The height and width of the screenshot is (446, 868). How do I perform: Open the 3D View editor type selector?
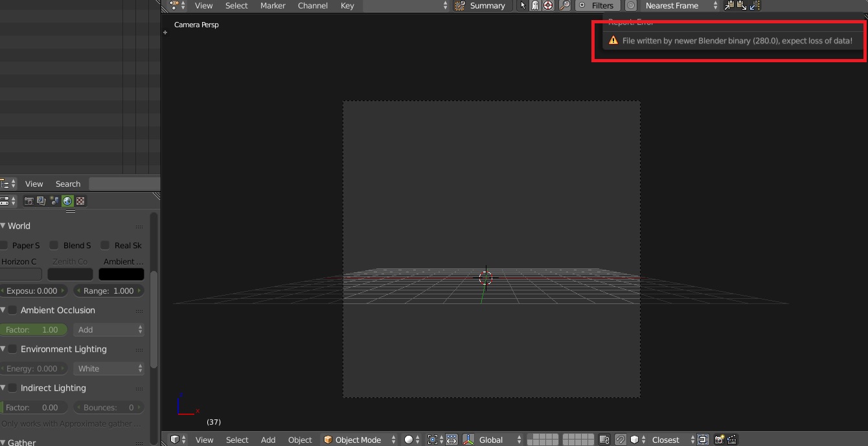[x=178, y=440]
